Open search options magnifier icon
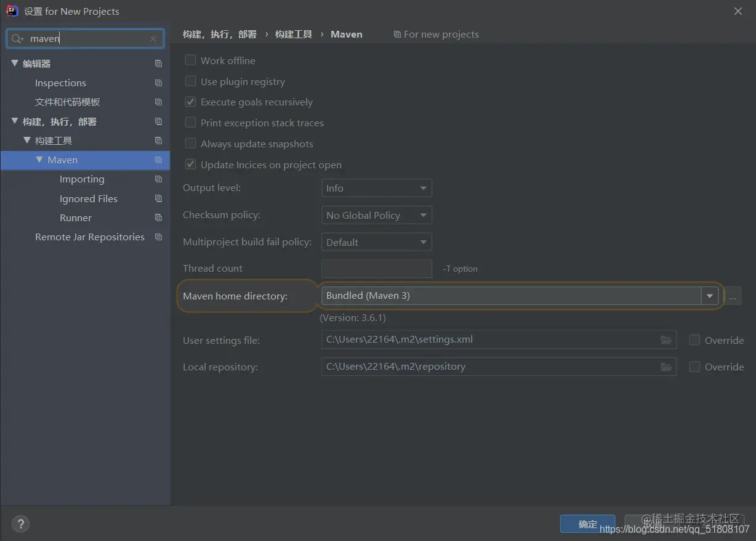Viewport: 756px width, 541px height. point(17,39)
